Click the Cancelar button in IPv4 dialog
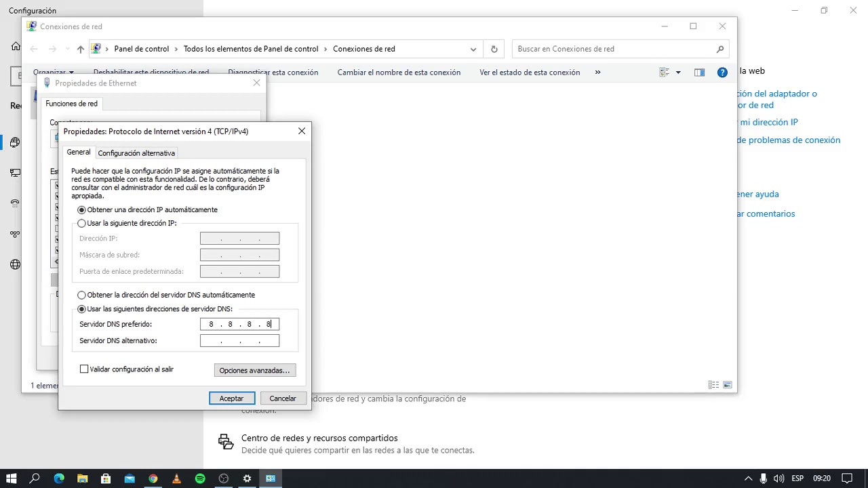This screenshot has height=488, width=868. coord(283,399)
